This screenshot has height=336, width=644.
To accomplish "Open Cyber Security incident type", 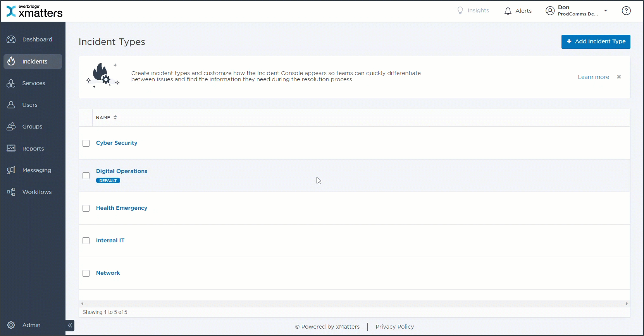I will (x=117, y=143).
